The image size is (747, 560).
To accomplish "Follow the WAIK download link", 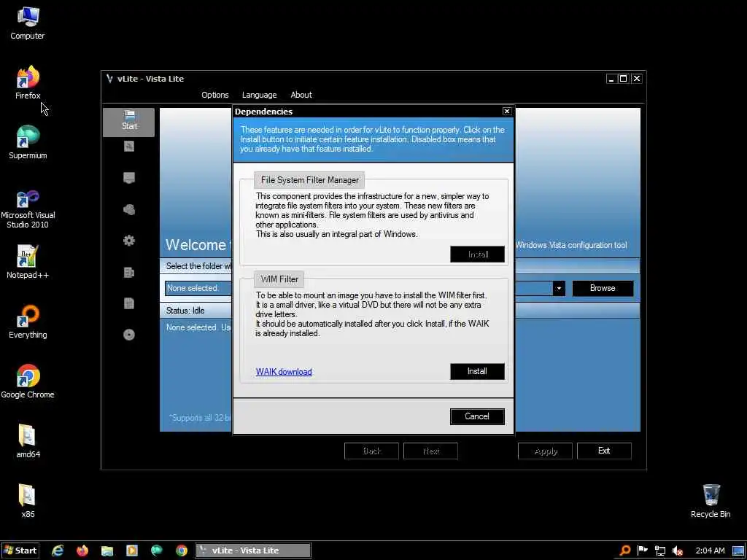I will click(284, 372).
